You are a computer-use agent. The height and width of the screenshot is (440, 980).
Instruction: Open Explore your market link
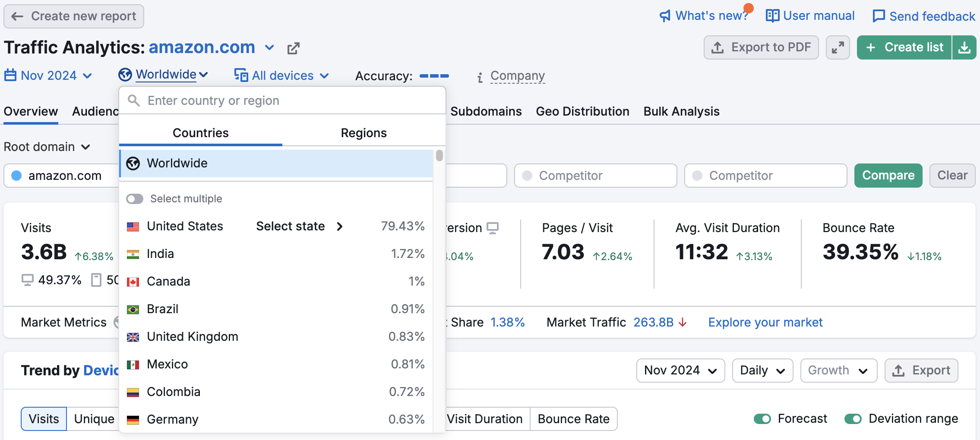coord(765,322)
